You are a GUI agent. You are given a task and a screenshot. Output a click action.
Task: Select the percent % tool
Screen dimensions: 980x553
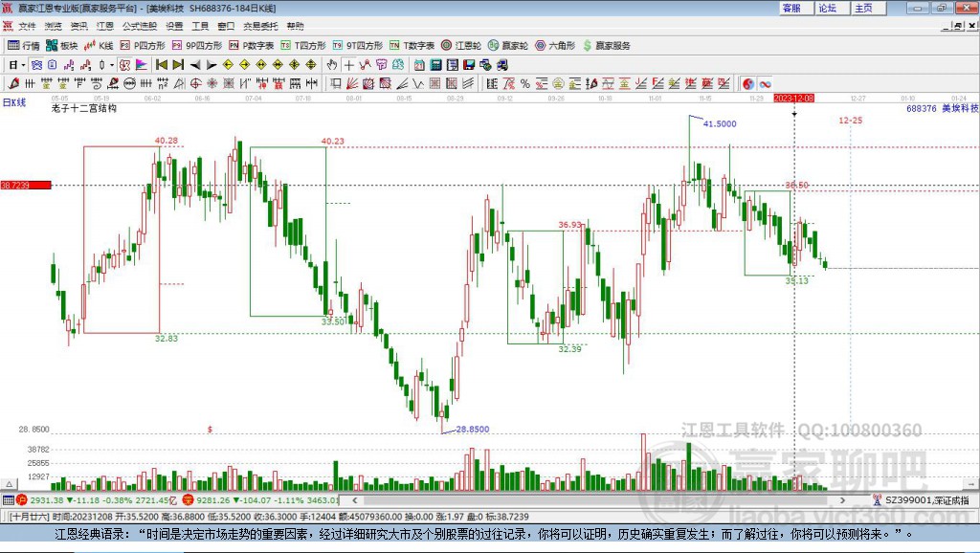(525, 84)
